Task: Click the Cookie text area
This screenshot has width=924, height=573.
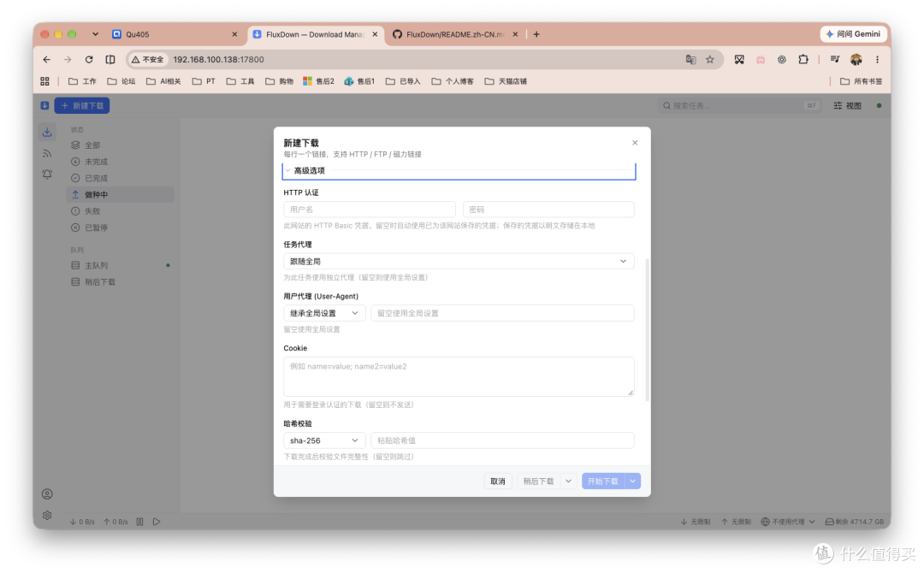Action: point(459,376)
